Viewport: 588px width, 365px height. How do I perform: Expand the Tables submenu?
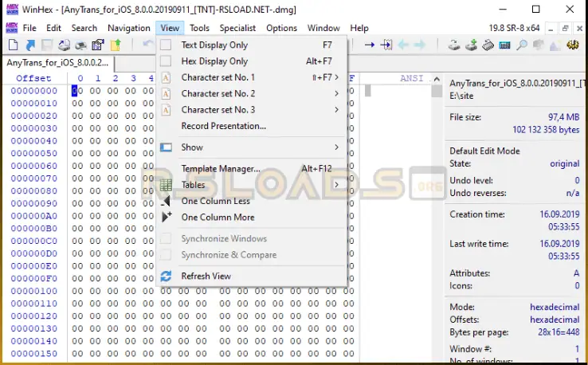[x=193, y=185]
